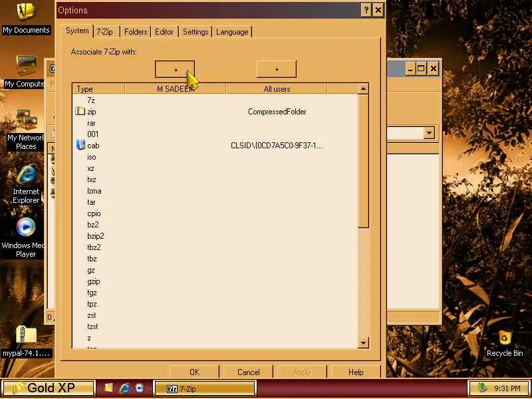Click the CompressedFolder entry for zip
The width and height of the screenshot is (532, 399).
click(x=277, y=112)
